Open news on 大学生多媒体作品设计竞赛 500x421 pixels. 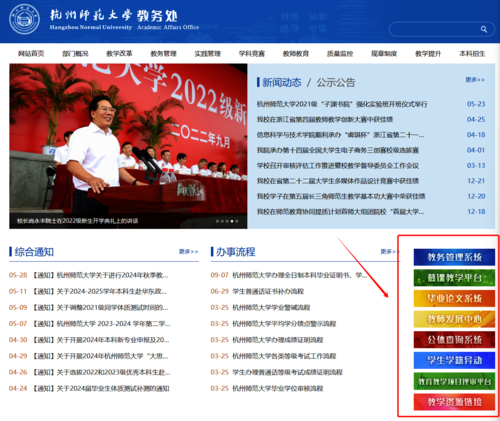click(338, 181)
